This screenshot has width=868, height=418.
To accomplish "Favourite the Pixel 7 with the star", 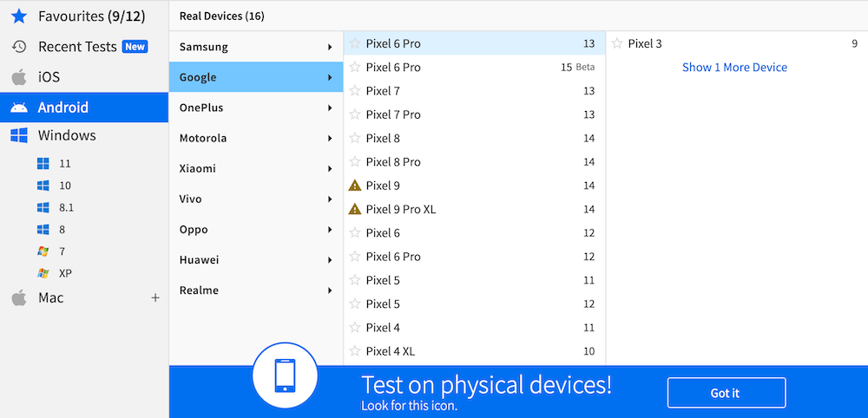I will coord(354,91).
